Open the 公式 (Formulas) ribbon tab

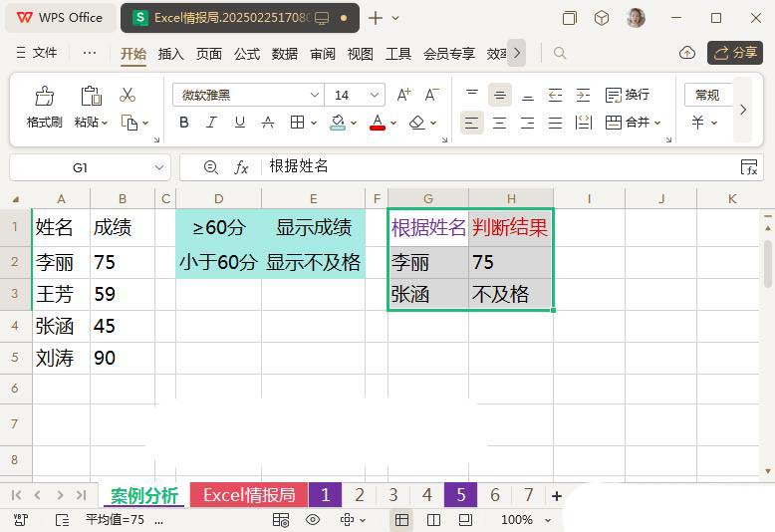247,54
